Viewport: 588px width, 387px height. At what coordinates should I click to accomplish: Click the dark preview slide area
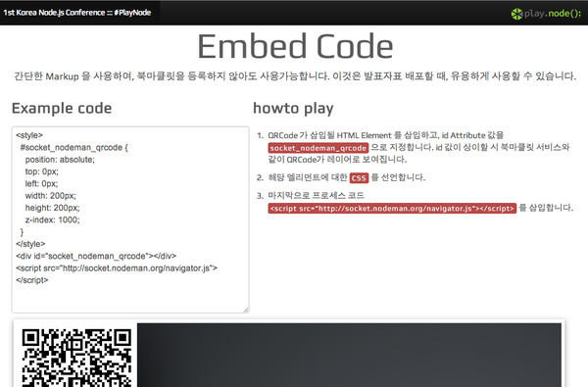tap(349, 355)
